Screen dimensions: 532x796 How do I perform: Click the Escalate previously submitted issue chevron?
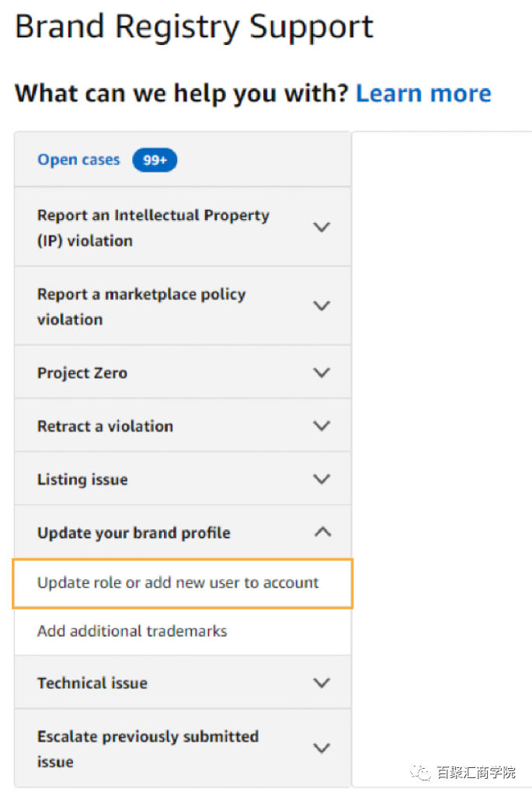coord(322,749)
